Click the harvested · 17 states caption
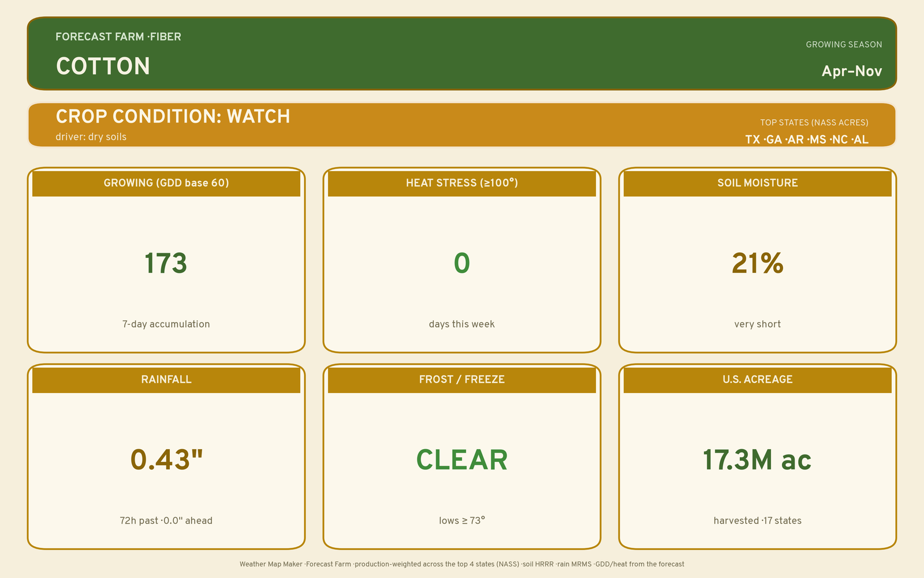 tap(758, 521)
